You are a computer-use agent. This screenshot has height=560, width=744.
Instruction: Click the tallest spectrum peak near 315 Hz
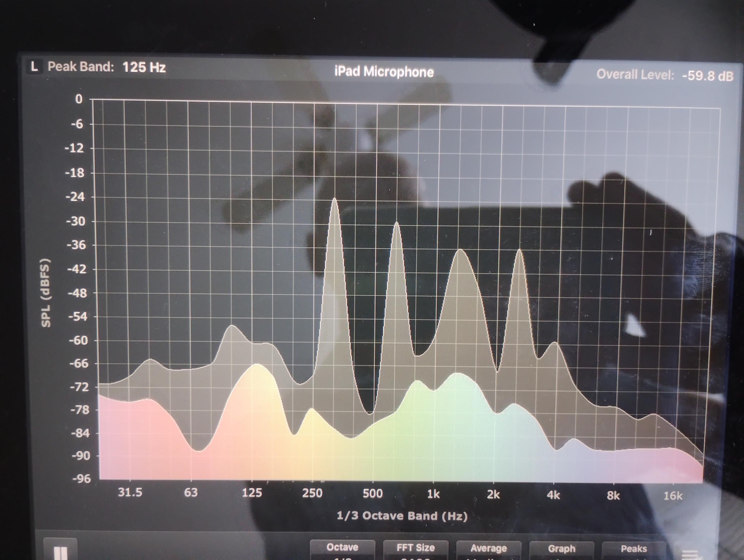pos(334,199)
